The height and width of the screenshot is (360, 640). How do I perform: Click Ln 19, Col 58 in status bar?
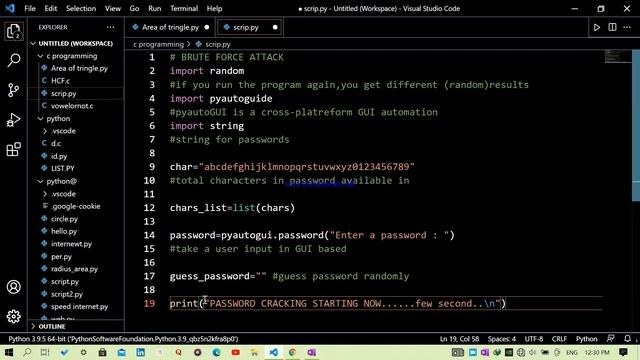click(x=459, y=339)
